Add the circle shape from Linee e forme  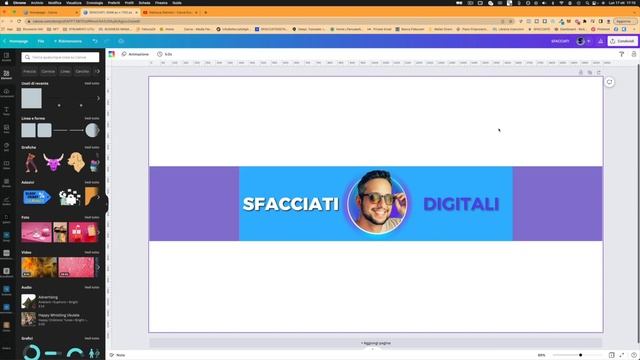click(92, 131)
